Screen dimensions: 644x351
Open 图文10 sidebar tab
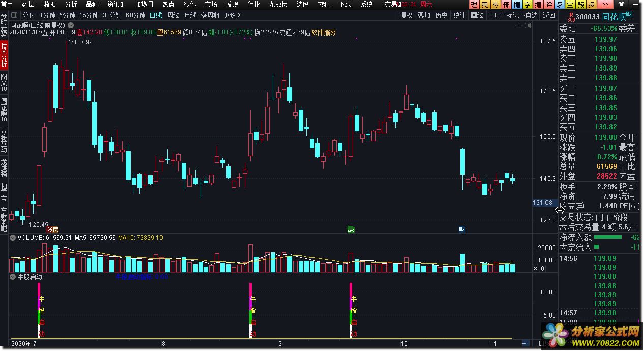pyautogui.click(x=4, y=83)
